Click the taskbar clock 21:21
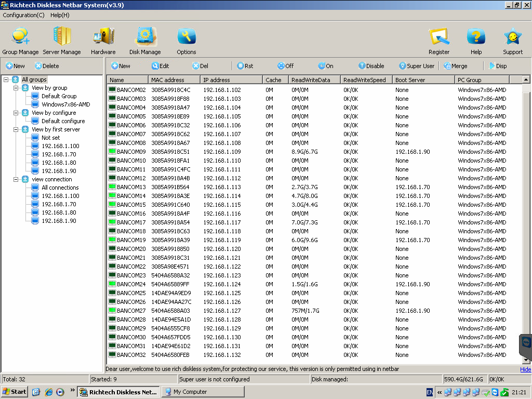This screenshot has height=399, width=532. click(519, 392)
